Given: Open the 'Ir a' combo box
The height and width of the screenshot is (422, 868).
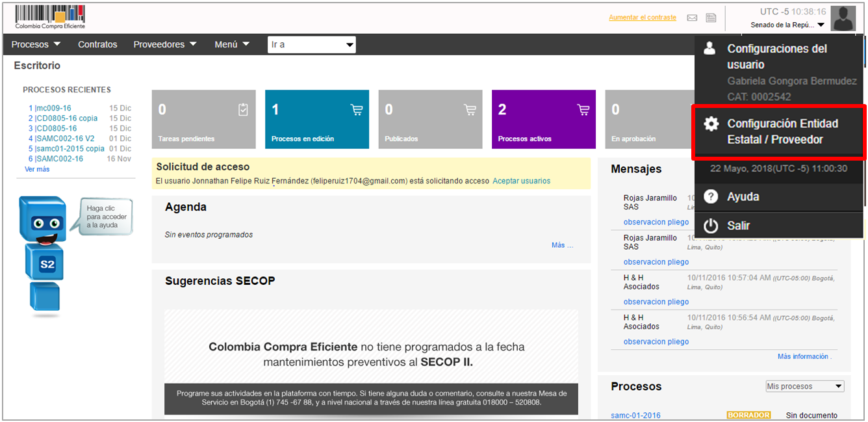Looking at the screenshot, I should click(311, 45).
